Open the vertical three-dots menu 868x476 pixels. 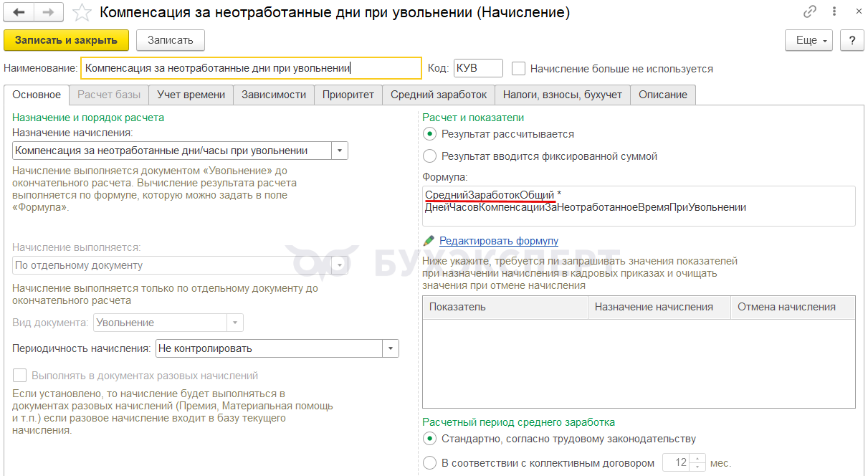point(834,12)
